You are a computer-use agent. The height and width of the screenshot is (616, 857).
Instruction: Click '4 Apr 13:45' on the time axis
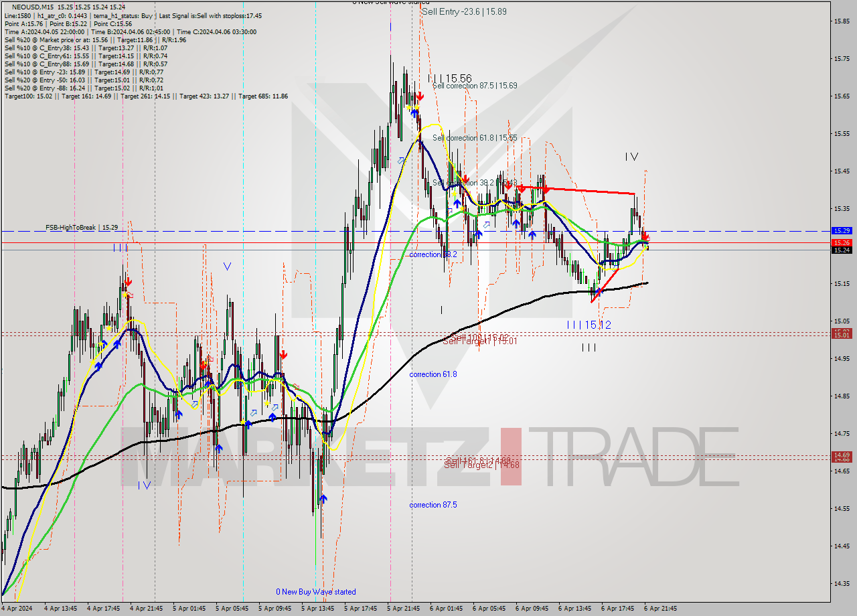tap(62, 609)
